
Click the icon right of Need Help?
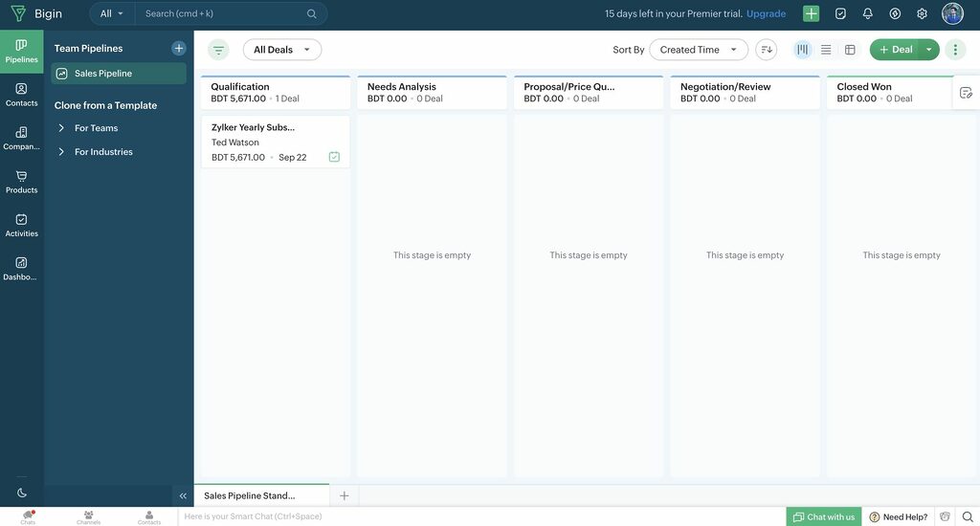[x=945, y=516]
